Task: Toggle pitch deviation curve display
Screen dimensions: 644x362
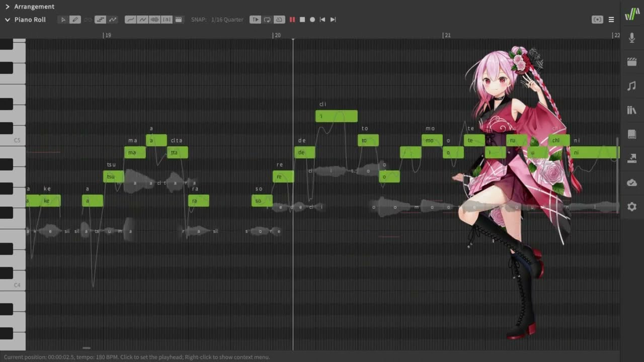Action: pyautogui.click(x=143, y=20)
